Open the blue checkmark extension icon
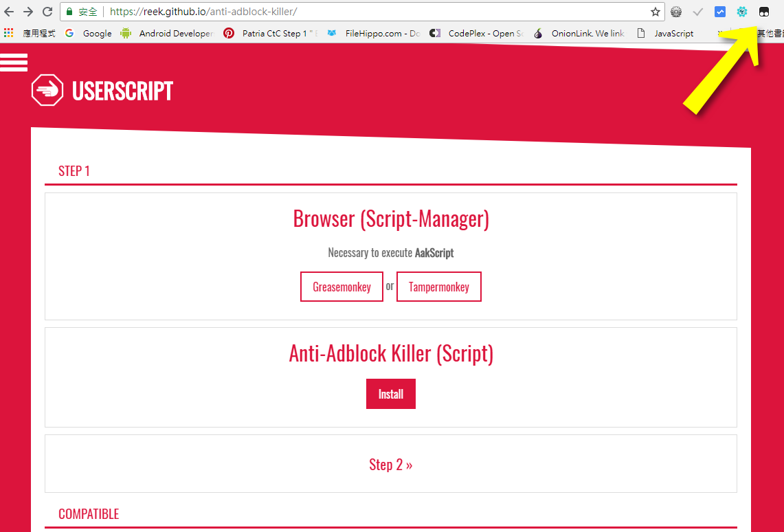 coord(720,12)
